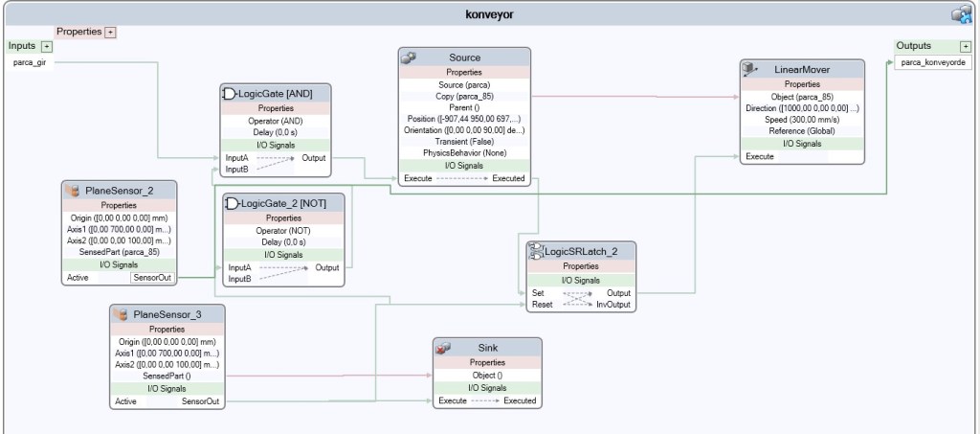980x434 pixels.
Task: Click SensorOut port on PlaneSensor_2
Action: point(149,278)
